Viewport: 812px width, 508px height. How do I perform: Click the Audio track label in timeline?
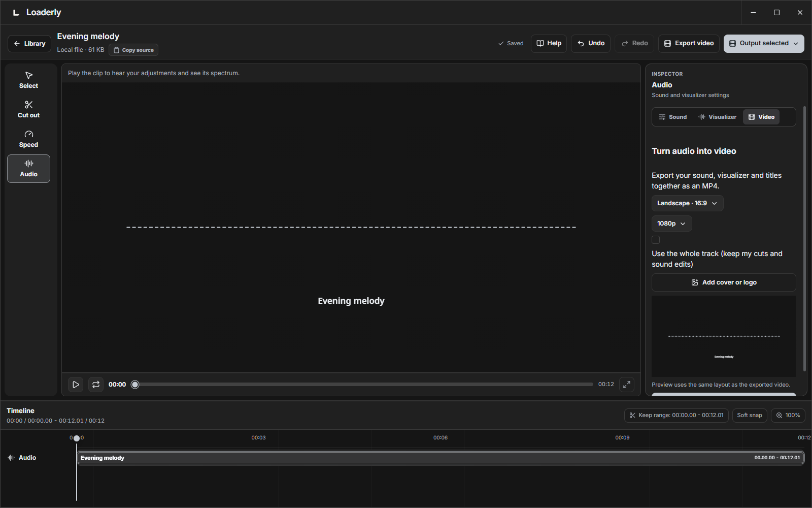[22, 458]
